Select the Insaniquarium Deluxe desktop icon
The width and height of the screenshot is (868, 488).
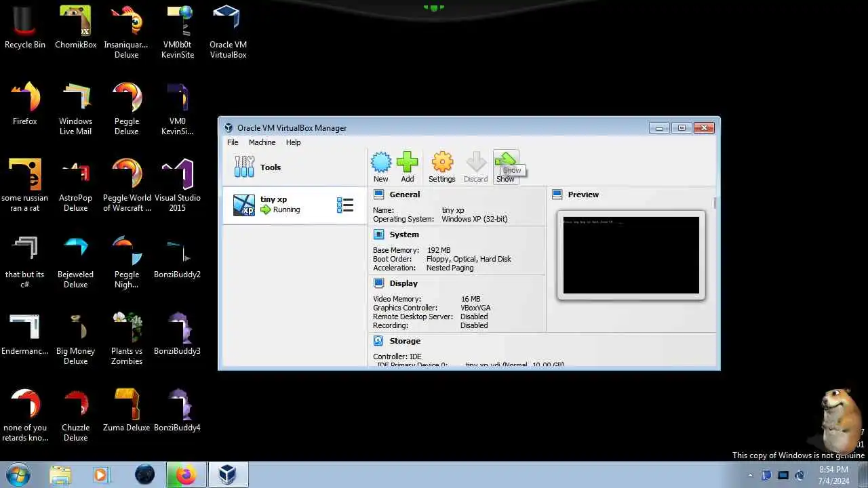click(126, 33)
